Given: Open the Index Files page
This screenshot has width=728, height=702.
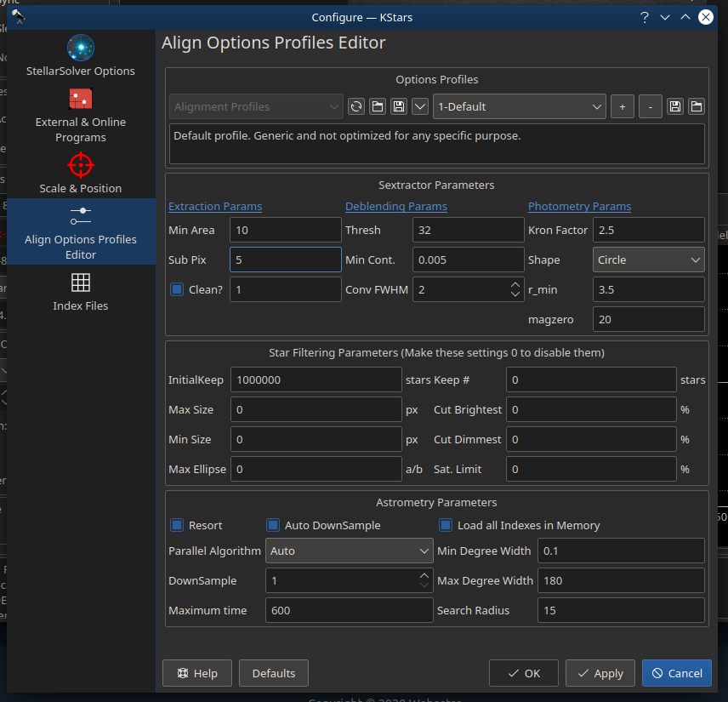Looking at the screenshot, I should 81,291.
